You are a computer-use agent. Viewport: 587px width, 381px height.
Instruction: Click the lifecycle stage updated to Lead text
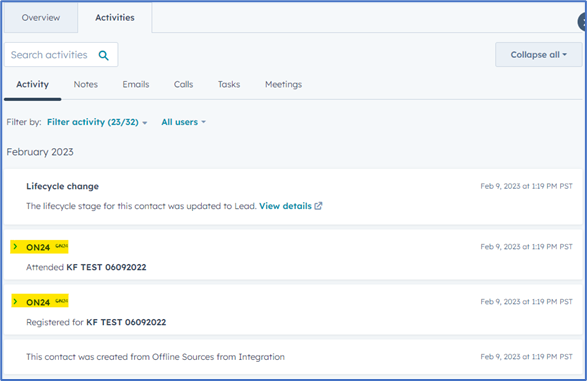coord(142,206)
